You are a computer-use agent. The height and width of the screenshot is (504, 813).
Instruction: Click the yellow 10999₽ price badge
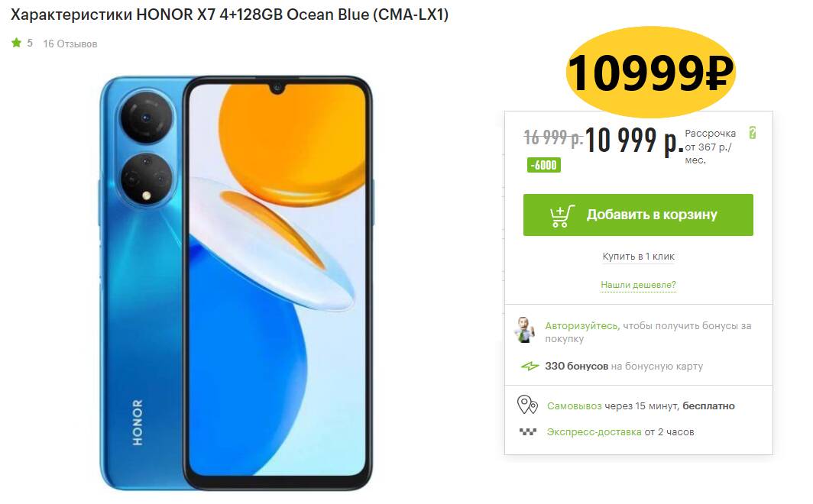click(x=651, y=73)
